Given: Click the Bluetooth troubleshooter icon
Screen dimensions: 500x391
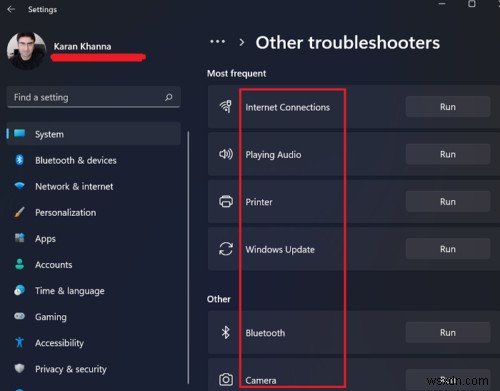Looking at the screenshot, I should click(226, 332).
